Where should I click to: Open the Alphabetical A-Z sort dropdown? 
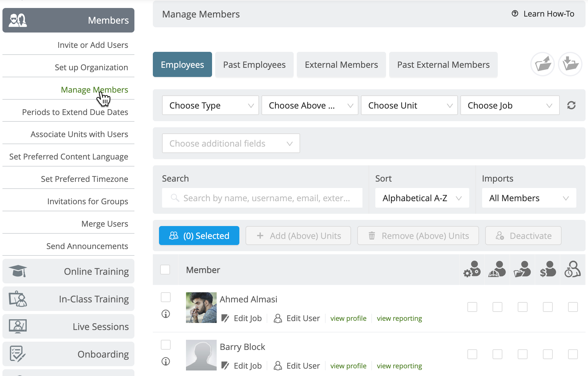point(422,198)
